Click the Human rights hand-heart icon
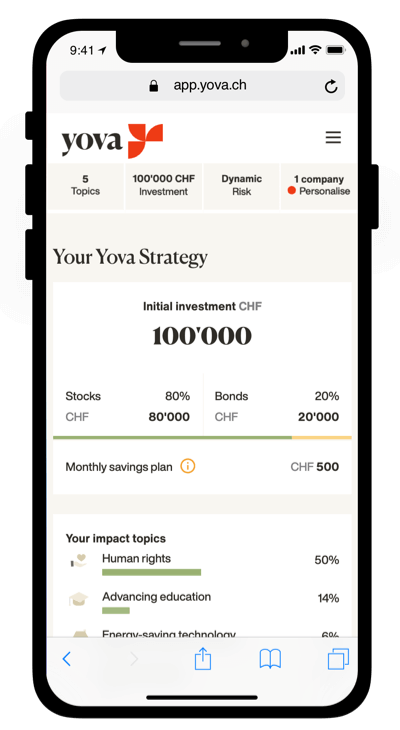Image resolution: width=400 pixels, height=730 pixels. 79,561
